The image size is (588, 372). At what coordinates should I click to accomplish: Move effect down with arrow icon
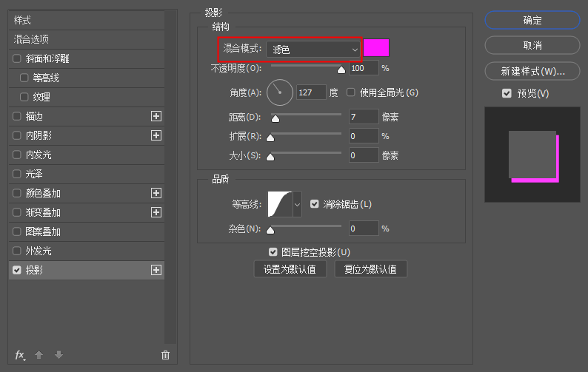click(59, 354)
